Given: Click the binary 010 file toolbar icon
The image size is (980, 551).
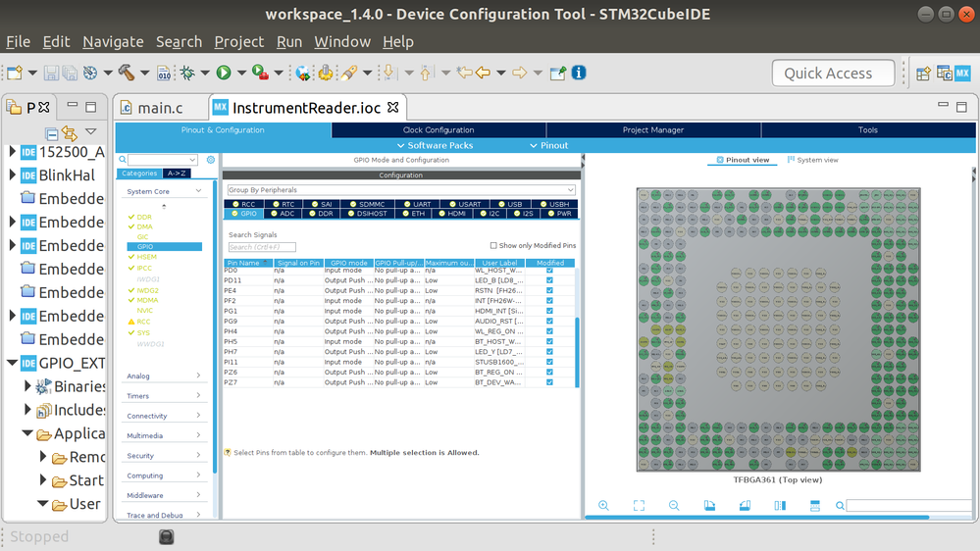Looking at the screenshot, I should coord(164,74).
